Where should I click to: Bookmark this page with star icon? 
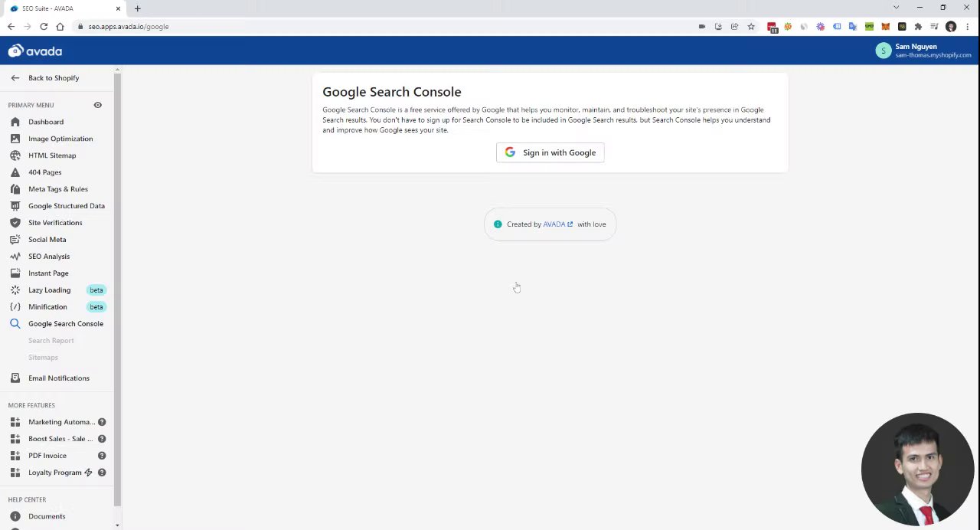[751, 26]
